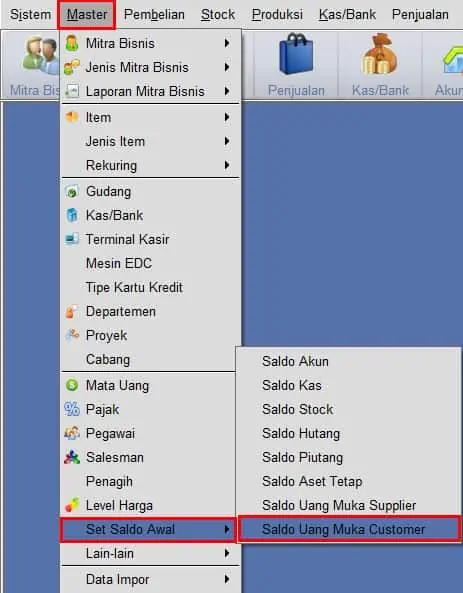Click the Terminal Kasir computer icon

tap(72, 239)
